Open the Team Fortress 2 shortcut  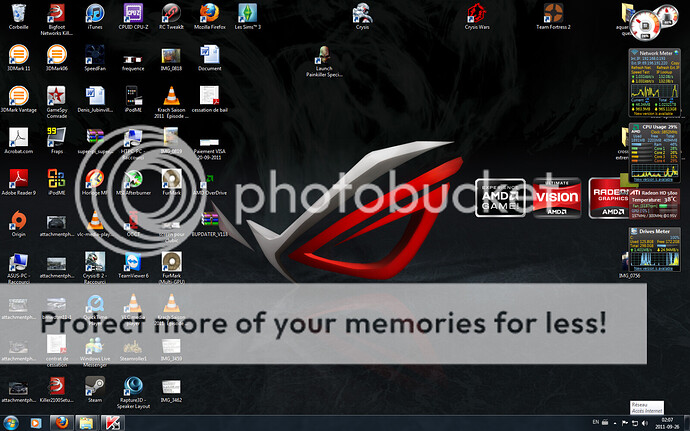coord(551,13)
